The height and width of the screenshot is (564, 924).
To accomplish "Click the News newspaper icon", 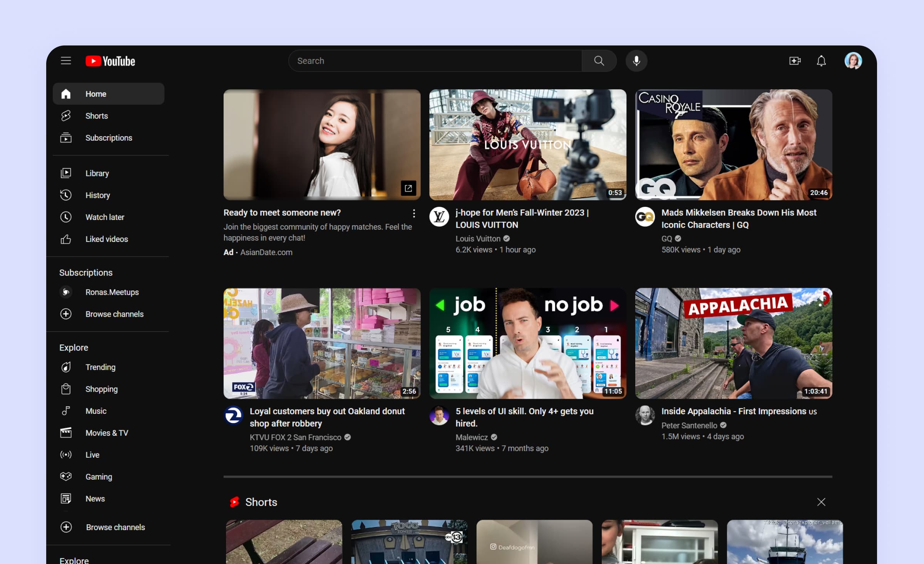I will [x=66, y=499].
